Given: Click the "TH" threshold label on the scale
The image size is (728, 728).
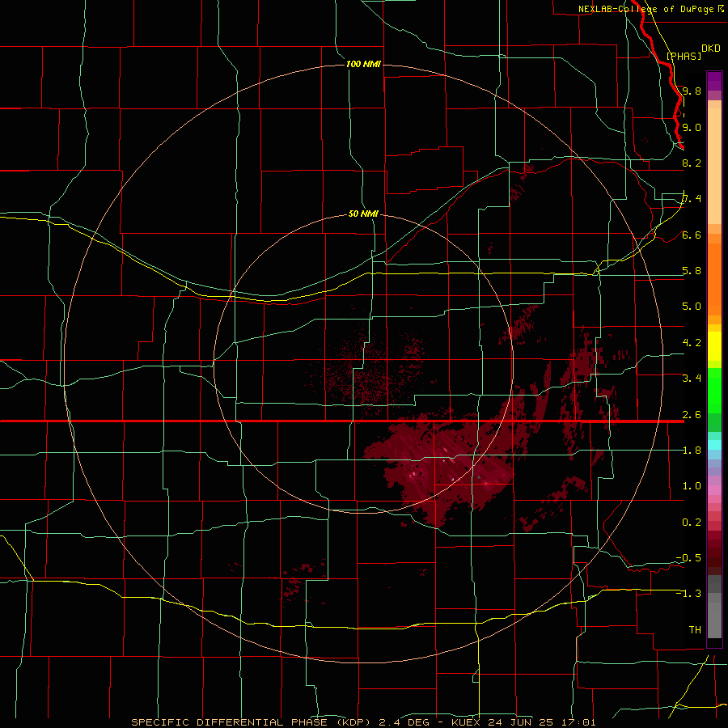Looking at the screenshot, I should [x=695, y=630].
